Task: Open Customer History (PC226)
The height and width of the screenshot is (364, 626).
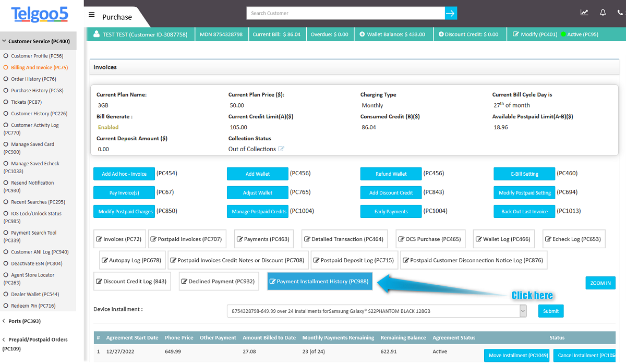Action: click(39, 114)
